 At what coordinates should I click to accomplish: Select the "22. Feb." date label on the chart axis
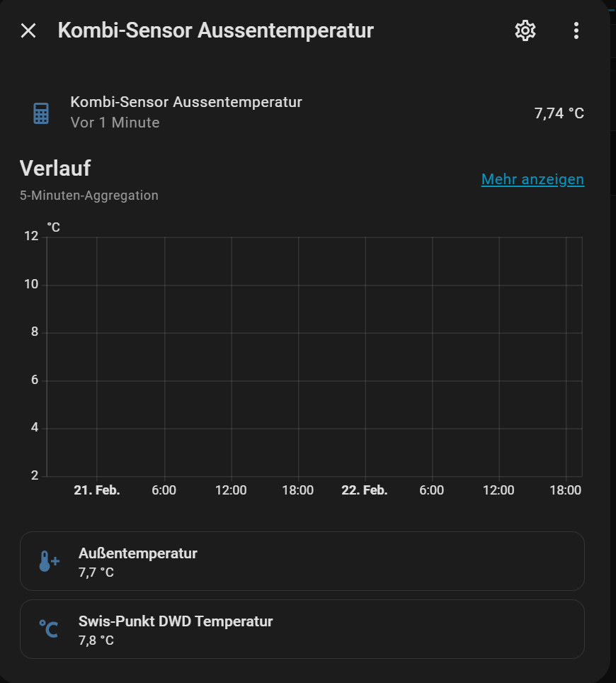(365, 490)
